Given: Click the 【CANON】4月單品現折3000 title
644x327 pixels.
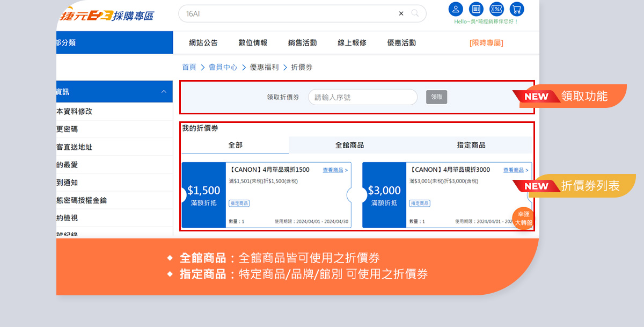Looking at the screenshot, I should 450,170.
